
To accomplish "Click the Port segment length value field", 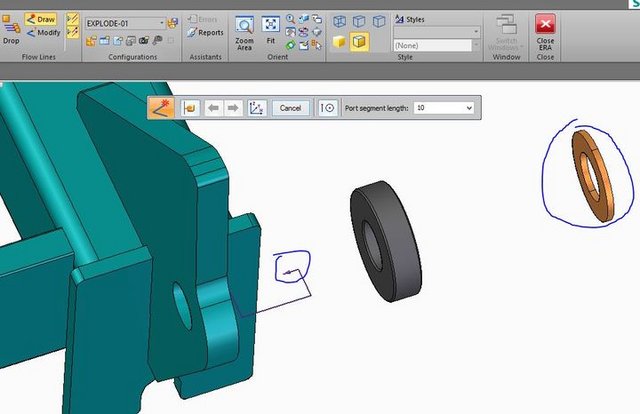I will point(439,108).
